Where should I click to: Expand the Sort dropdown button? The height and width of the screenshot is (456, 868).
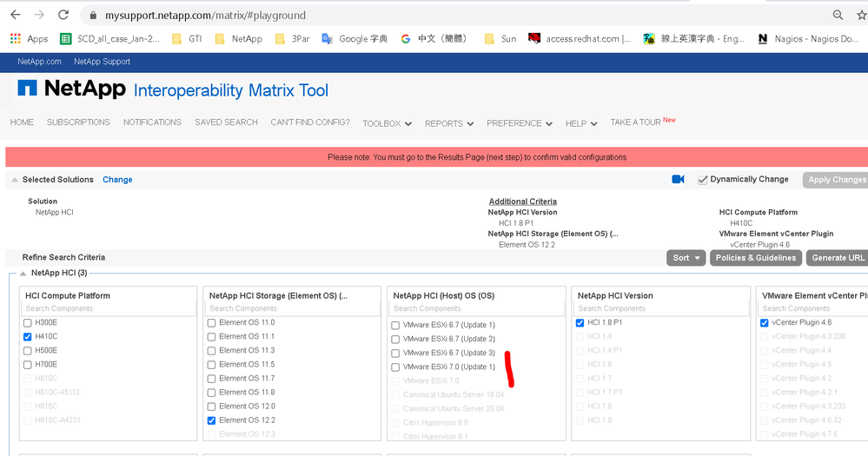coord(686,258)
